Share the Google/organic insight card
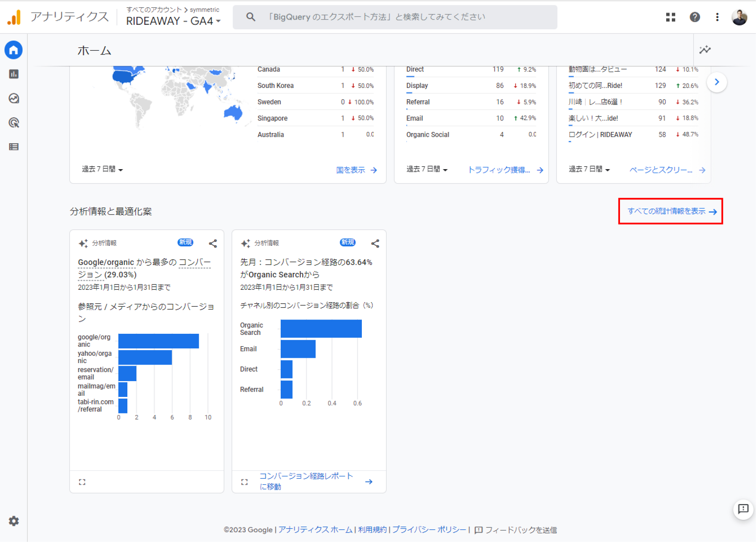 (213, 243)
